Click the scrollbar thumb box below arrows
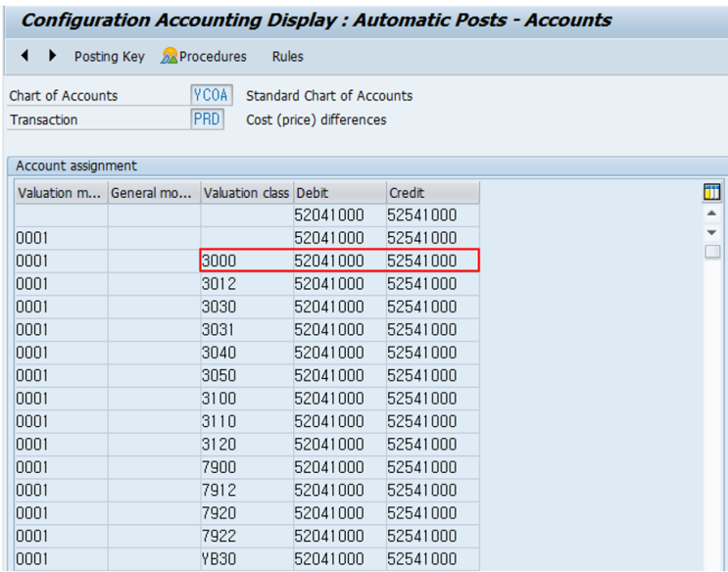728x572 pixels. pyautogui.click(x=712, y=252)
